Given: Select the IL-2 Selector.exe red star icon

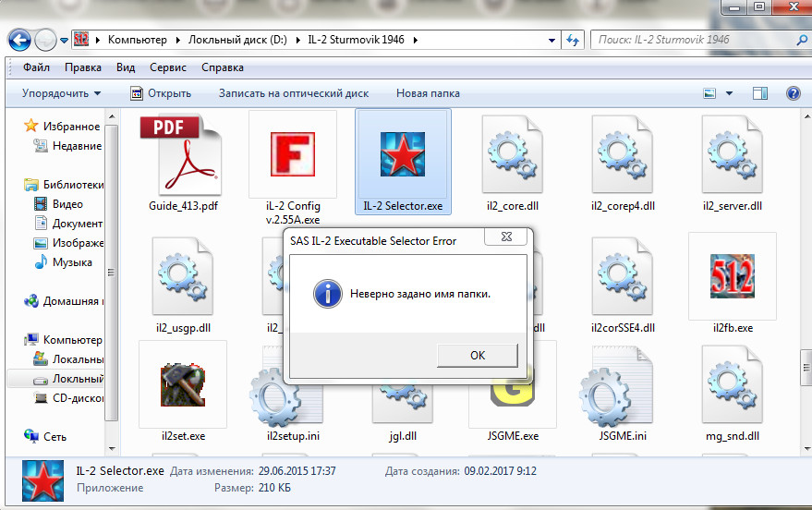Looking at the screenshot, I should [403, 153].
